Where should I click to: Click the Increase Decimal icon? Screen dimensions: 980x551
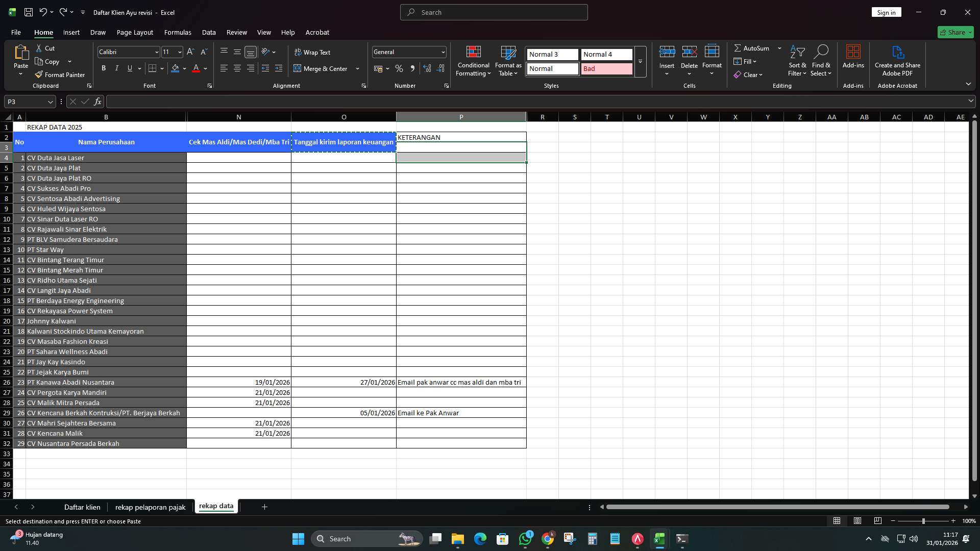point(427,68)
